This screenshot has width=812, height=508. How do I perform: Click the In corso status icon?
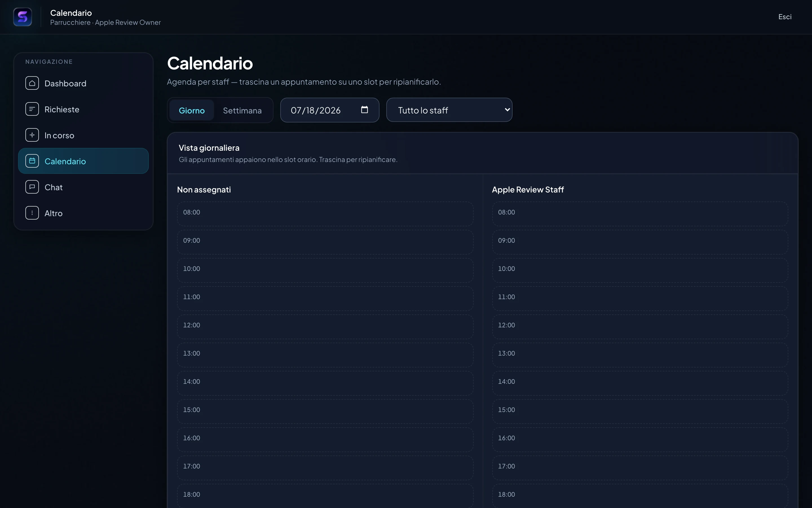tap(32, 135)
